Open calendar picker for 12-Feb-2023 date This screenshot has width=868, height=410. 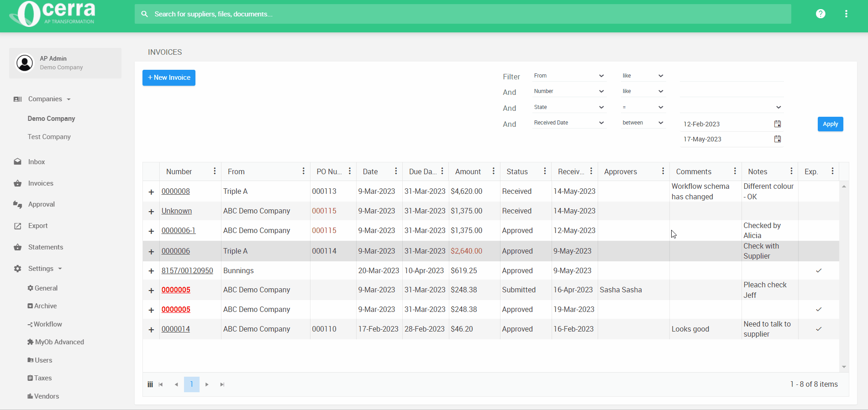[x=778, y=124]
